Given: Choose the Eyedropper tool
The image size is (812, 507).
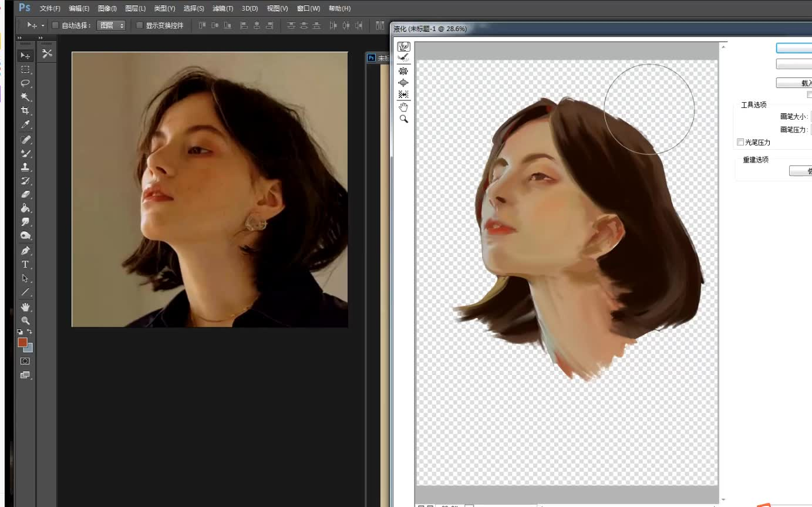Looking at the screenshot, I should (x=25, y=124).
